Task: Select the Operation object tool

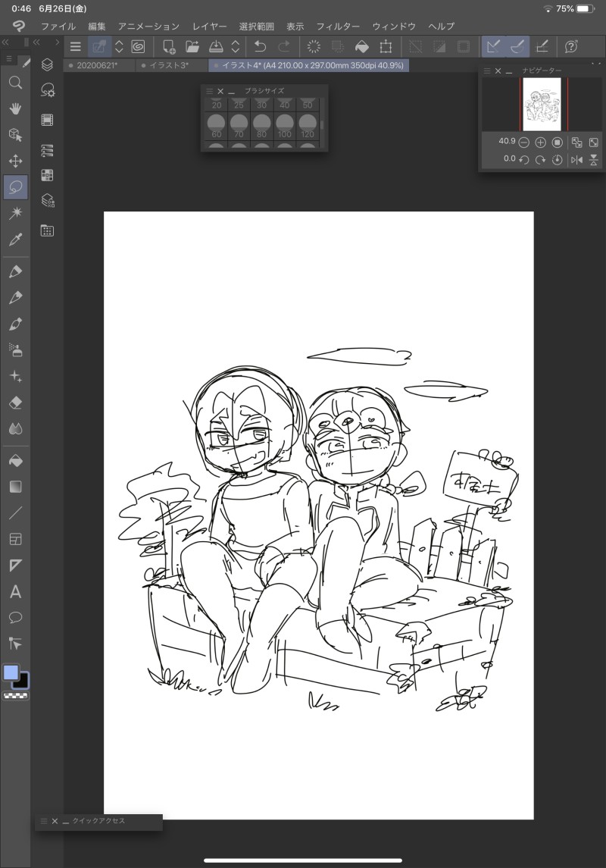Action: click(15, 134)
